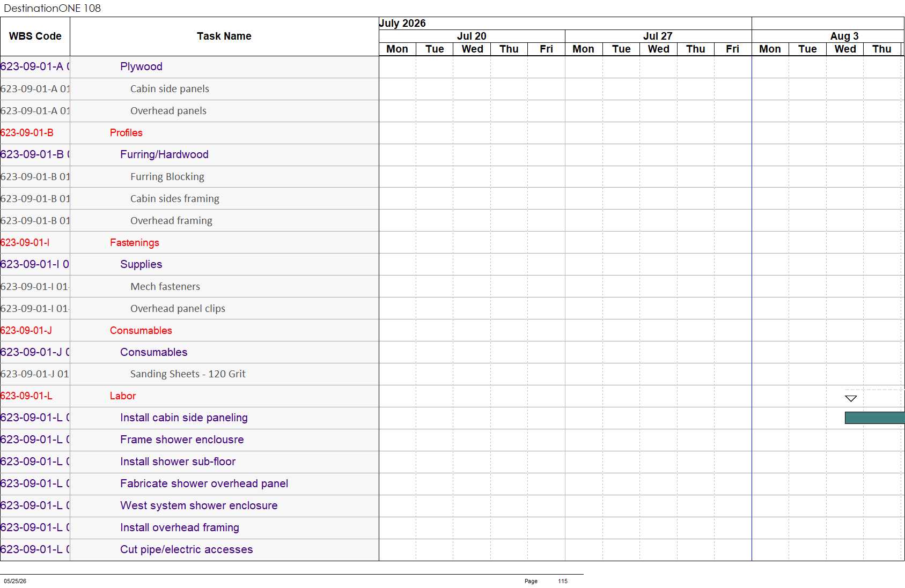Select the Frame shower enclosure task
Image resolution: width=905 pixels, height=588 pixels.
[182, 440]
